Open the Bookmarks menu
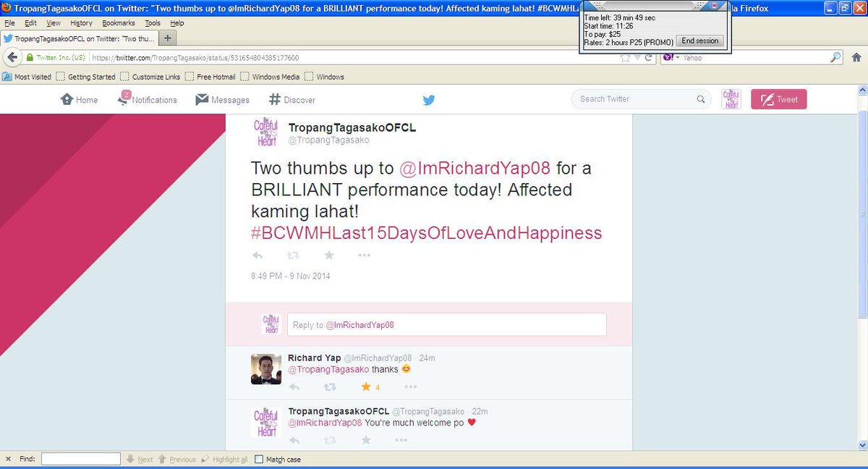Viewport: 868px width, 469px height. tap(119, 23)
